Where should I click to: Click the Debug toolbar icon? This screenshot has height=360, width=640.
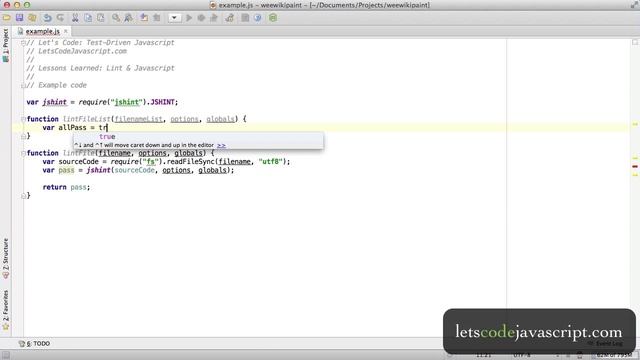tap(201, 18)
